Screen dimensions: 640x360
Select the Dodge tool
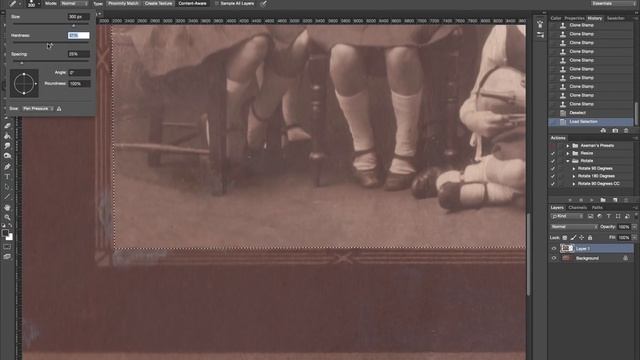point(7,156)
